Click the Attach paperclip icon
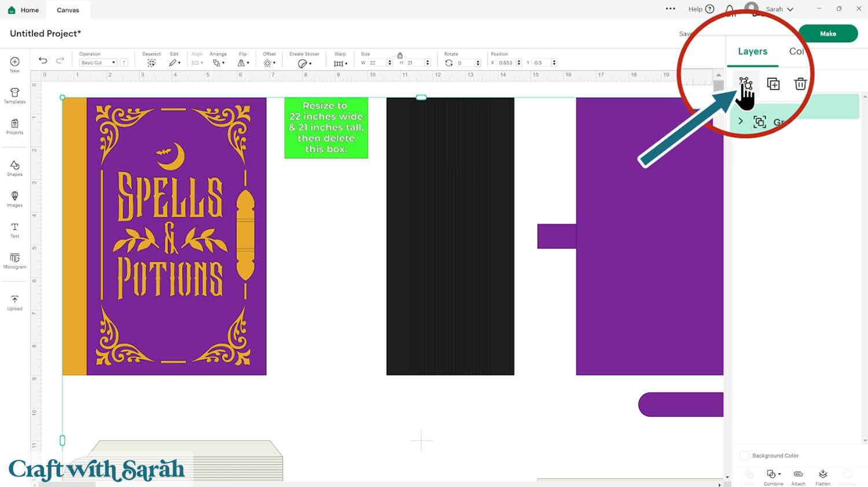 click(x=798, y=477)
